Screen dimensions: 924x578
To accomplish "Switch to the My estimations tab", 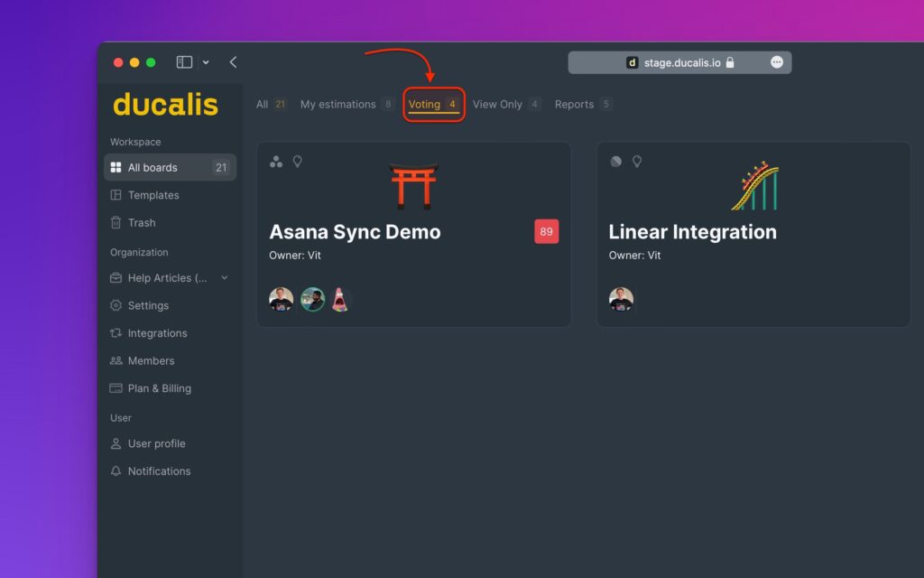I will tap(337, 105).
